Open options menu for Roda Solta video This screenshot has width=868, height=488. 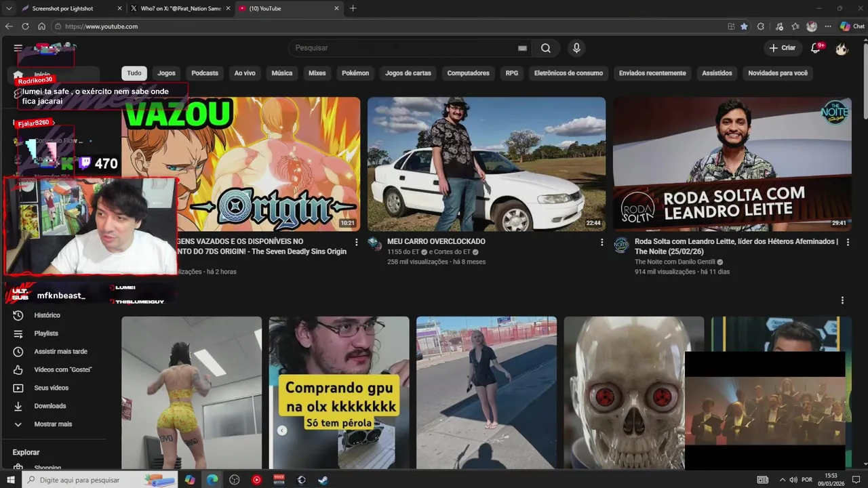pos(848,242)
